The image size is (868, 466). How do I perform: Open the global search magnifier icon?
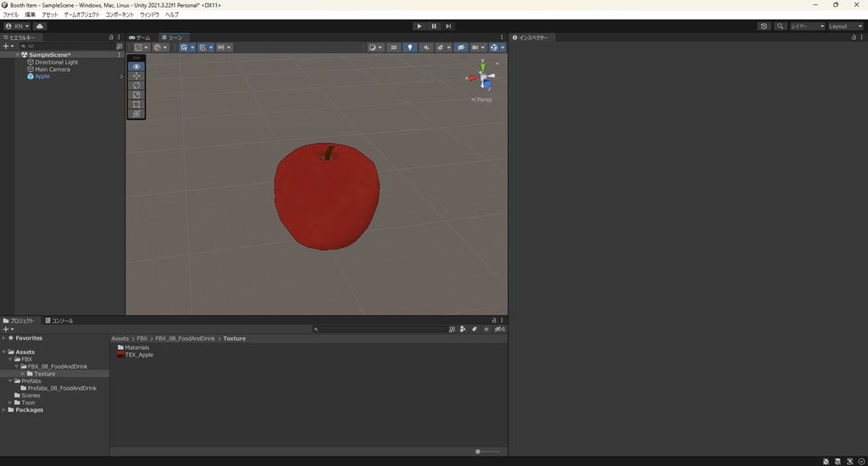780,26
